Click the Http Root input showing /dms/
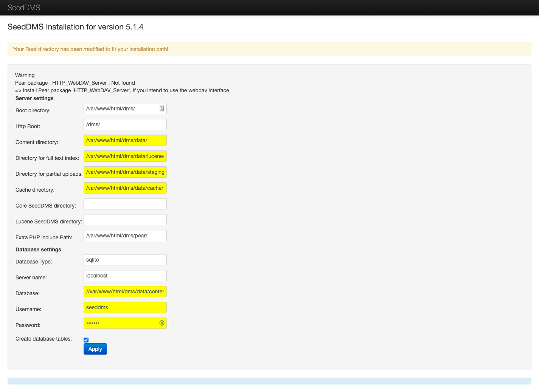Image resolution: width=539 pixels, height=392 pixels. point(125,124)
